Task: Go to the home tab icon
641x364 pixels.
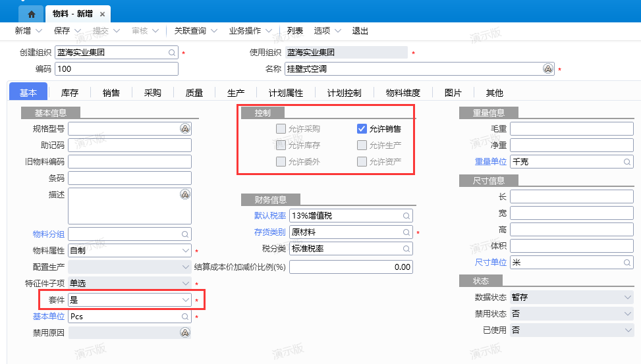Action: tap(32, 14)
